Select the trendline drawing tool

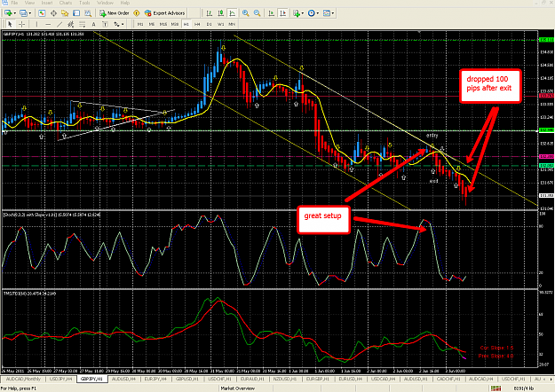pyautogui.click(x=59, y=24)
